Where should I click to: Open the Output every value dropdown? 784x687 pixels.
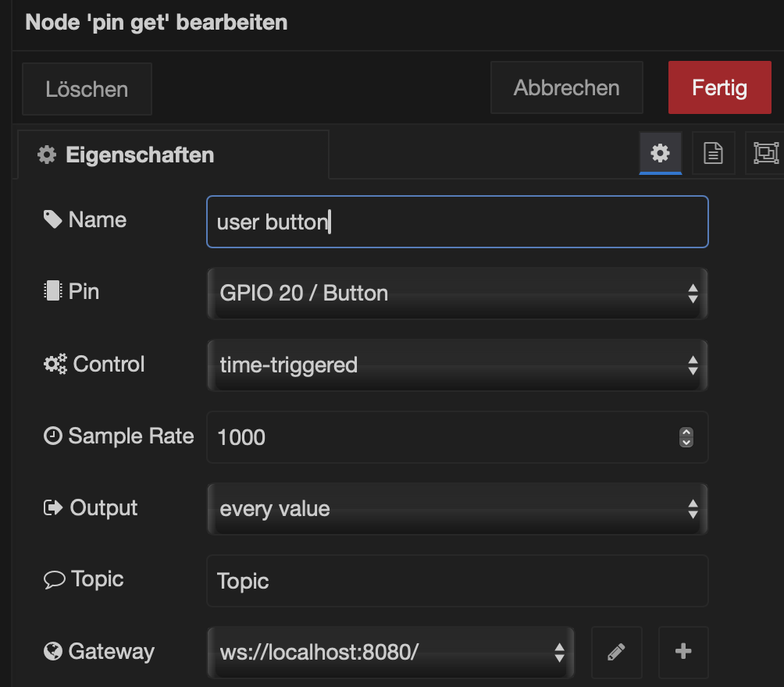coord(457,509)
